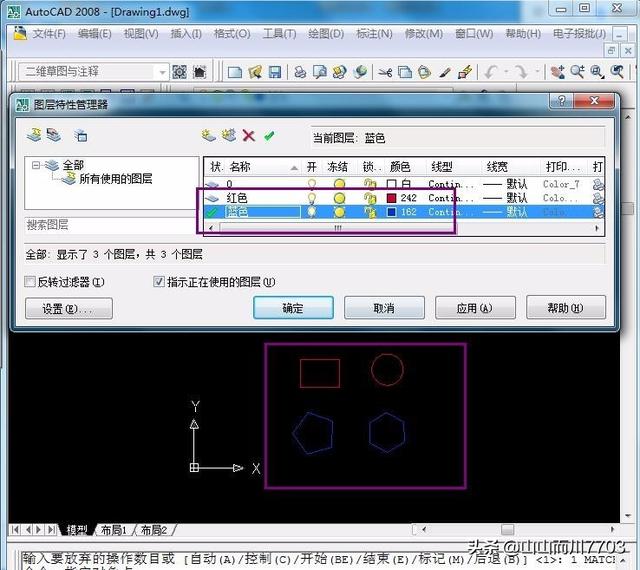Click the 帮助(H) dialog button

click(566, 308)
